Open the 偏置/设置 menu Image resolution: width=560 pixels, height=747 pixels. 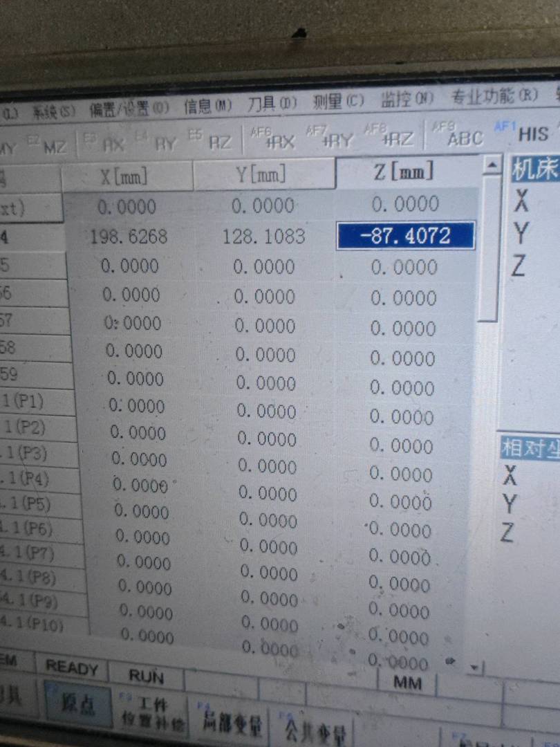pos(129,109)
